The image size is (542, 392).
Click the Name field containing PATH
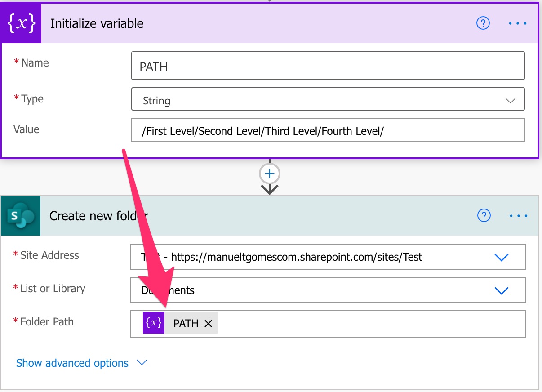tap(328, 66)
